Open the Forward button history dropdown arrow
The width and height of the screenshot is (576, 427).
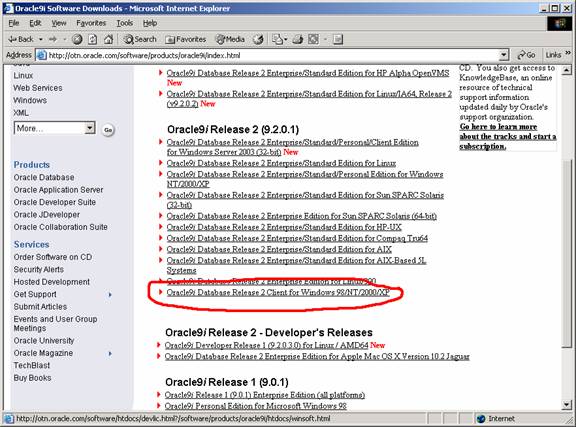click(x=64, y=39)
